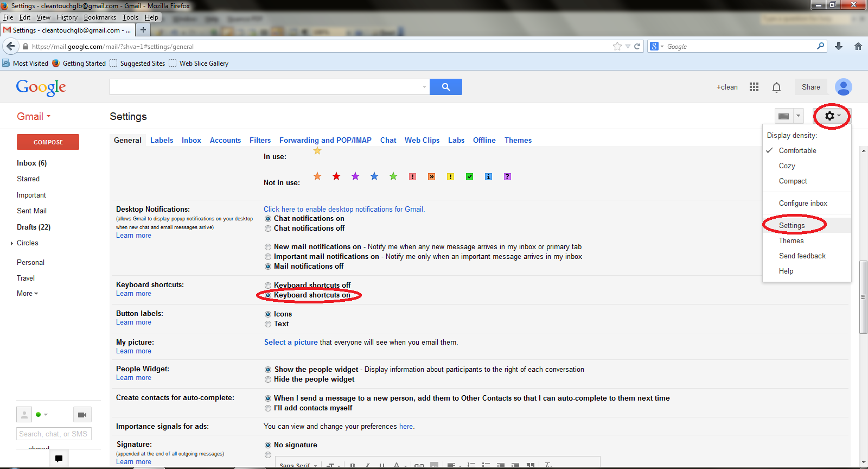Click the input tools keyboard icon
This screenshot has width=868, height=469.
[x=783, y=116]
